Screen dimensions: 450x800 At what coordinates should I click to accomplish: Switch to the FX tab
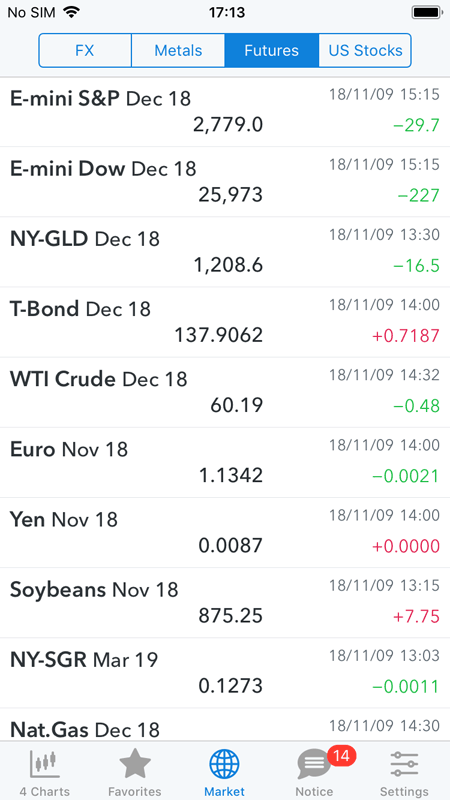click(x=85, y=51)
